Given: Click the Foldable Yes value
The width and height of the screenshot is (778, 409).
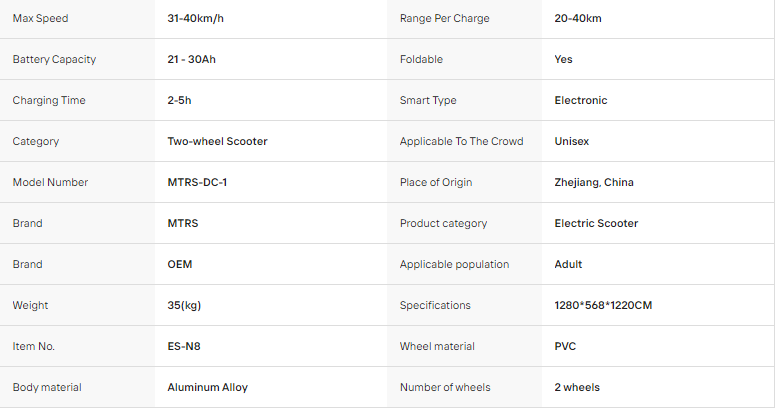Looking at the screenshot, I should [x=563, y=59].
